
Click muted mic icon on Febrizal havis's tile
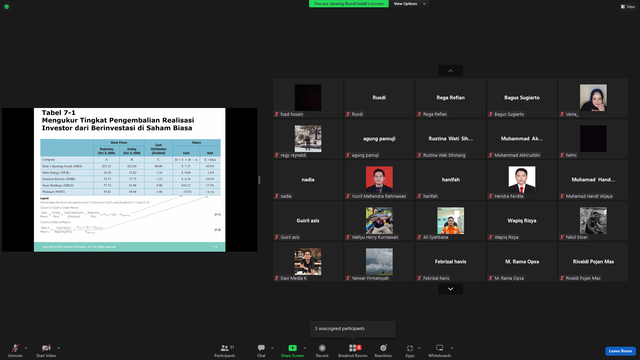click(x=419, y=278)
